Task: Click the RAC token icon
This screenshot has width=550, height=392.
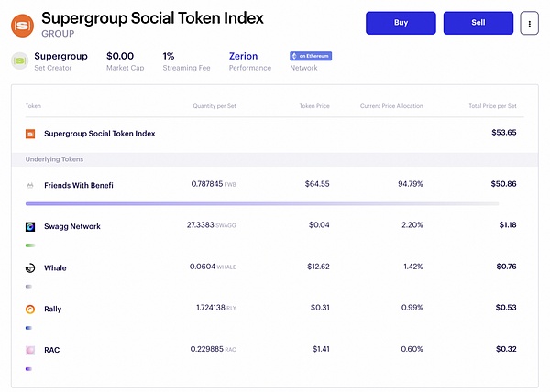Action: (x=30, y=350)
